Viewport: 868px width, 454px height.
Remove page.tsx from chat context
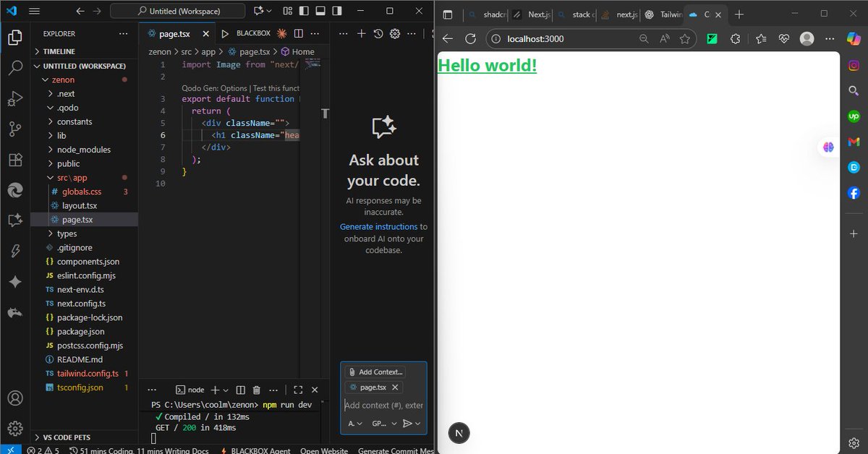tap(395, 387)
